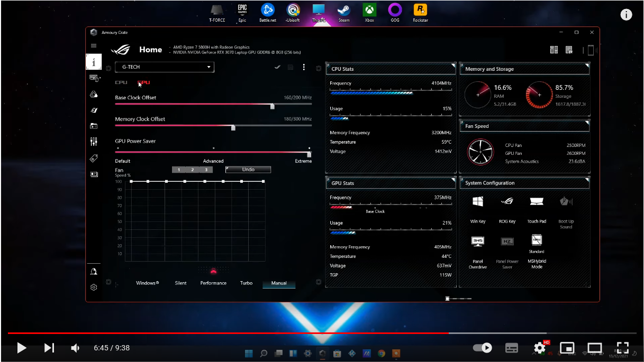Viewport: 644px width, 362px height.
Task: Select the Turbo operating mode
Action: (x=246, y=283)
